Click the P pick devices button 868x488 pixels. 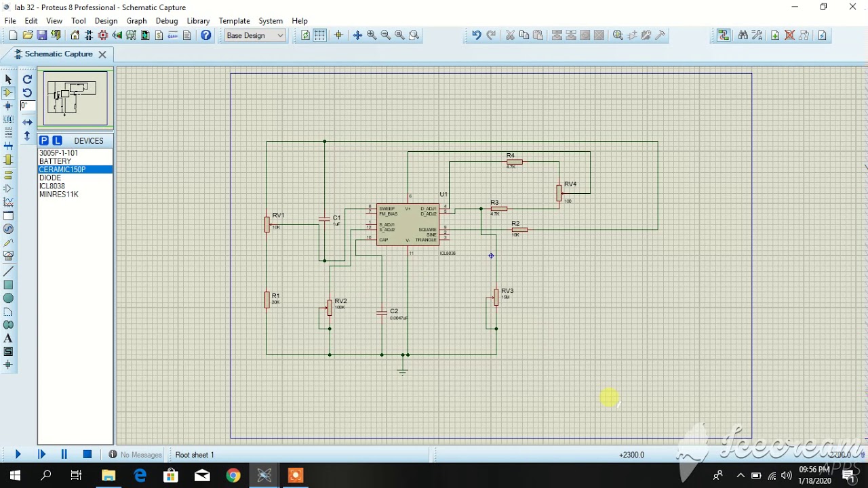(x=43, y=140)
